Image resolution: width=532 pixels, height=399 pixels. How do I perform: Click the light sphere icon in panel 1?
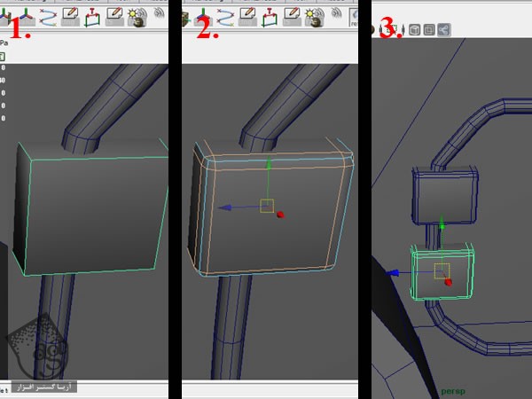pyautogui.click(x=137, y=15)
